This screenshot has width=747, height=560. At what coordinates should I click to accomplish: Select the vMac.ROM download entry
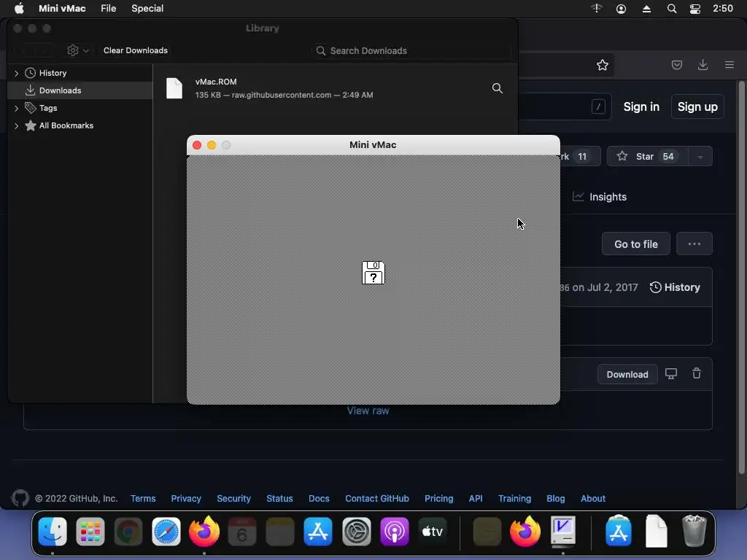[335, 88]
